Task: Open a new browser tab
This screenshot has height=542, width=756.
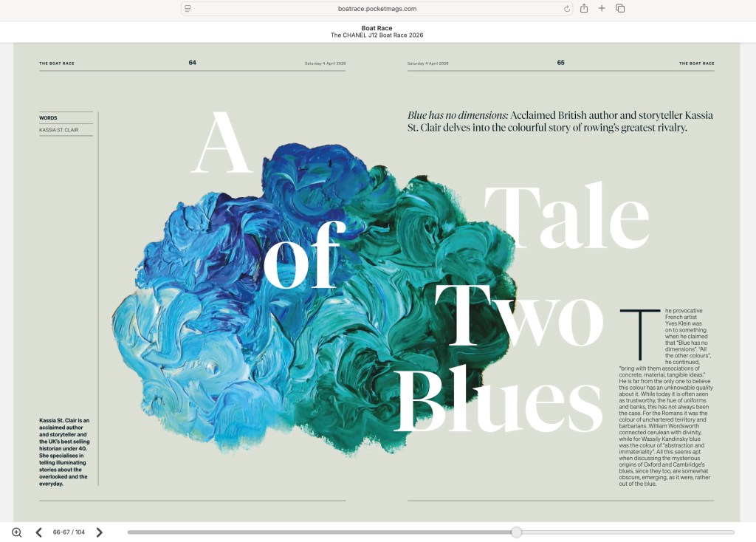Action: coord(602,8)
